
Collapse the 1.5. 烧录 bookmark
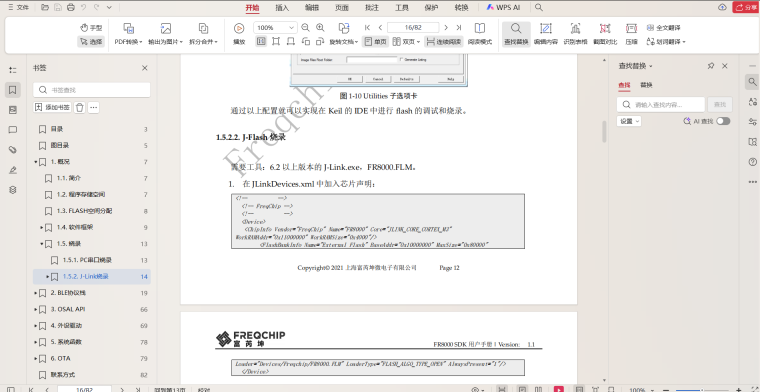pos(41,244)
